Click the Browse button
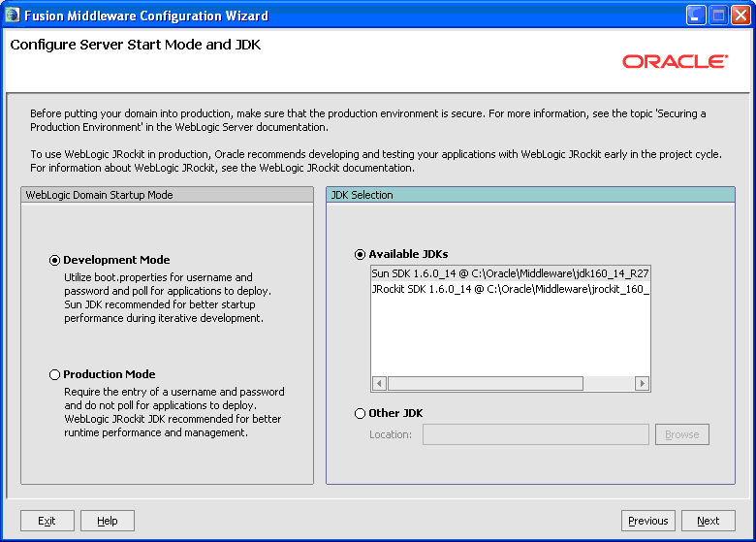This screenshot has height=542, width=756. coord(681,434)
